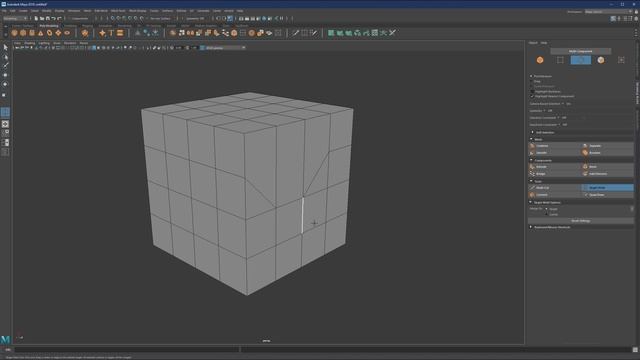Click the Open Scene icon in status line
Screen dimensions: 640x360
click(x=42, y=18)
